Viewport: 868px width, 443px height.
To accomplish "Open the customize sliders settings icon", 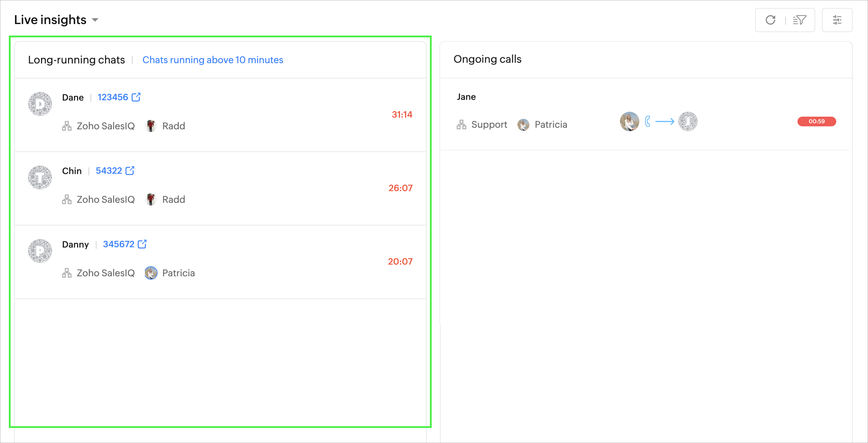I will point(837,20).
